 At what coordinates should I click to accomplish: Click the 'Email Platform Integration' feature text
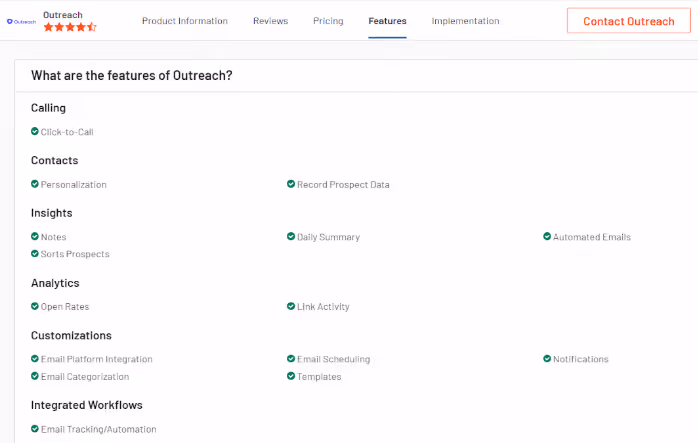pos(97,359)
